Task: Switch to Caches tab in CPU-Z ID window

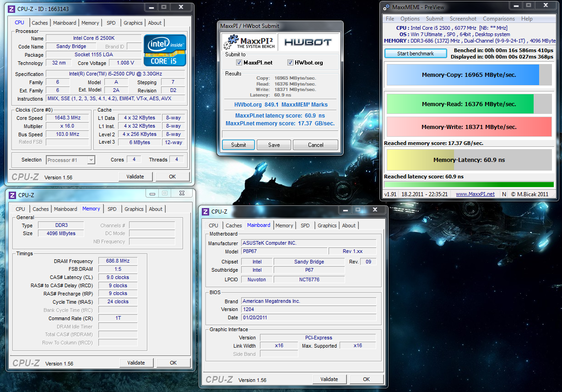Action: (40, 23)
